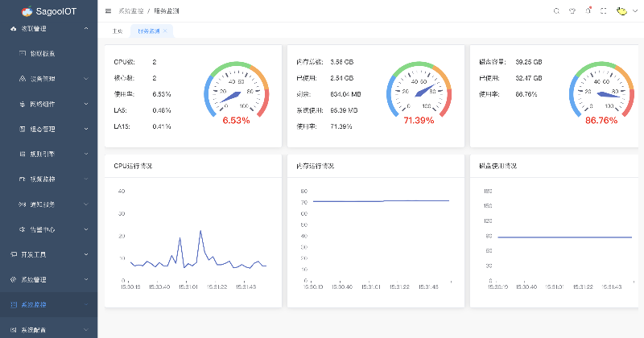Select the 86.76% text in disk list
Image resolution: width=644 pixels, height=338 pixels.
tap(526, 94)
